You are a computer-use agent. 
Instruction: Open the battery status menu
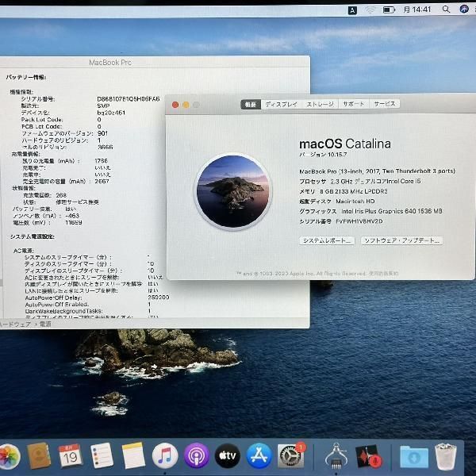[x=389, y=10]
